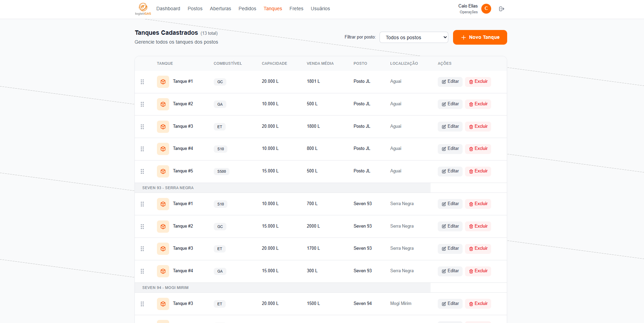The width and height of the screenshot is (644, 323).
Task: Click the cube icon of Posto JL Tanque #3
Action: (163, 127)
